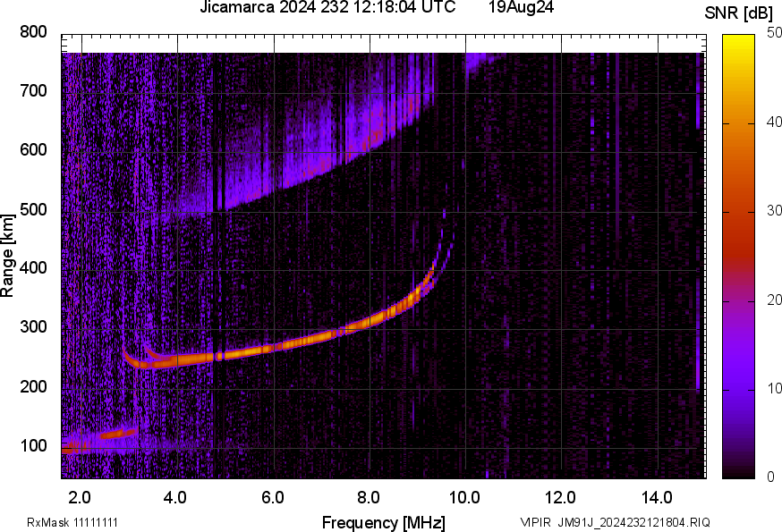Click the range tick label '600'
This screenshot has width=782, height=532.
pyautogui.click(x=33, y=149)
